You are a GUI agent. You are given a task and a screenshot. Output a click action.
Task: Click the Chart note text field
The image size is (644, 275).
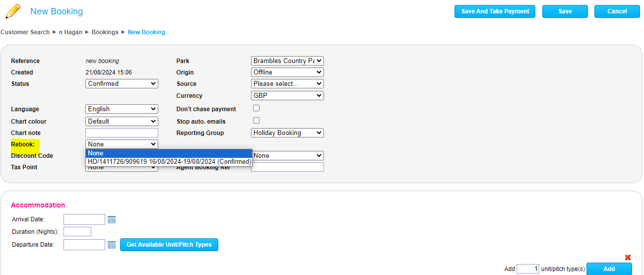122,133
